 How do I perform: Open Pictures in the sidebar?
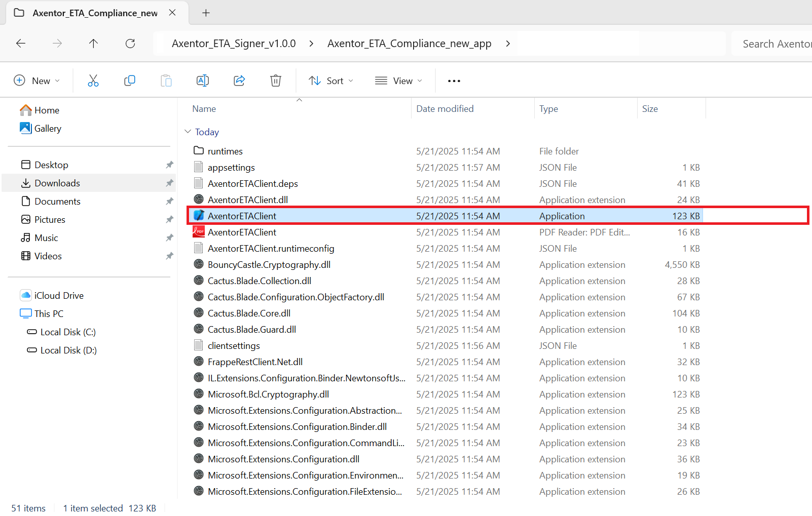point(50,219)
